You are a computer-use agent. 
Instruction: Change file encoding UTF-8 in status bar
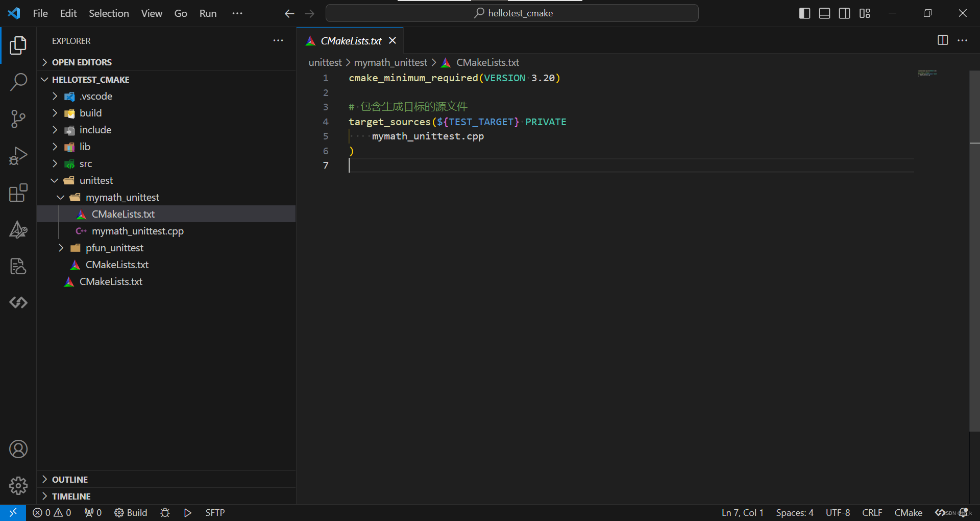pyautogui.click(x=838, y=512)
